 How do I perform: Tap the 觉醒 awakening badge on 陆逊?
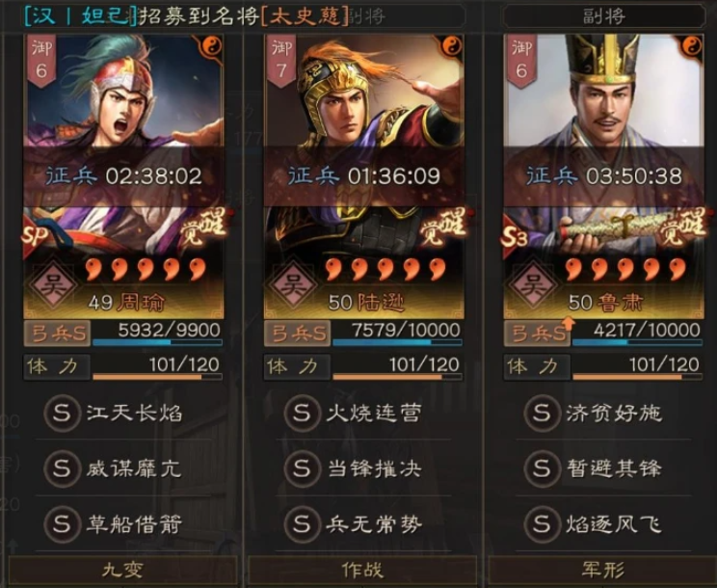444,227
